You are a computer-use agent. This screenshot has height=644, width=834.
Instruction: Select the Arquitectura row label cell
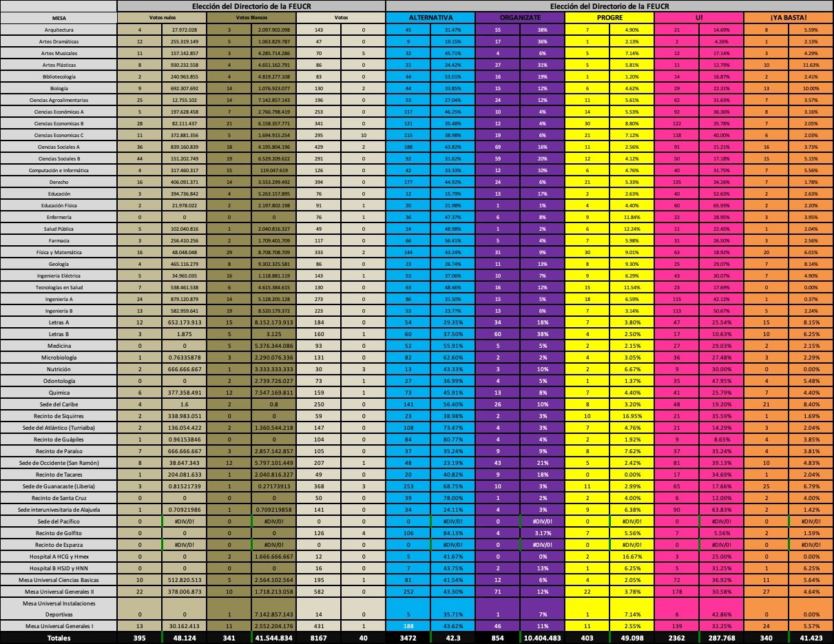click(59, 30)
